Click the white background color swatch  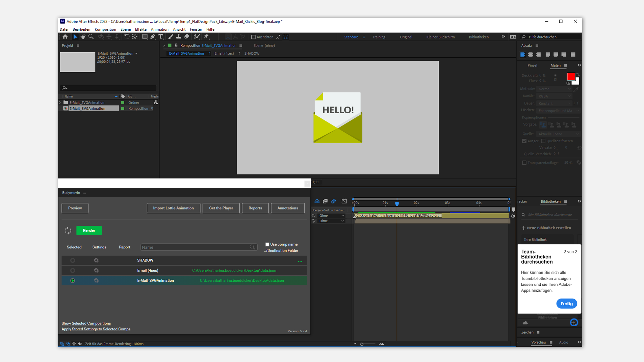577,82
